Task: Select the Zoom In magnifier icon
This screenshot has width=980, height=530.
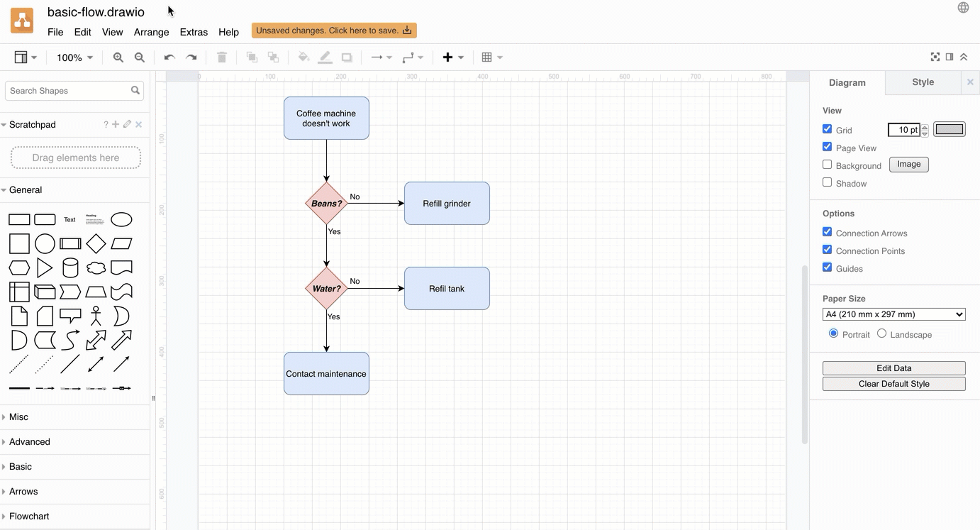Action: point(118,57)
